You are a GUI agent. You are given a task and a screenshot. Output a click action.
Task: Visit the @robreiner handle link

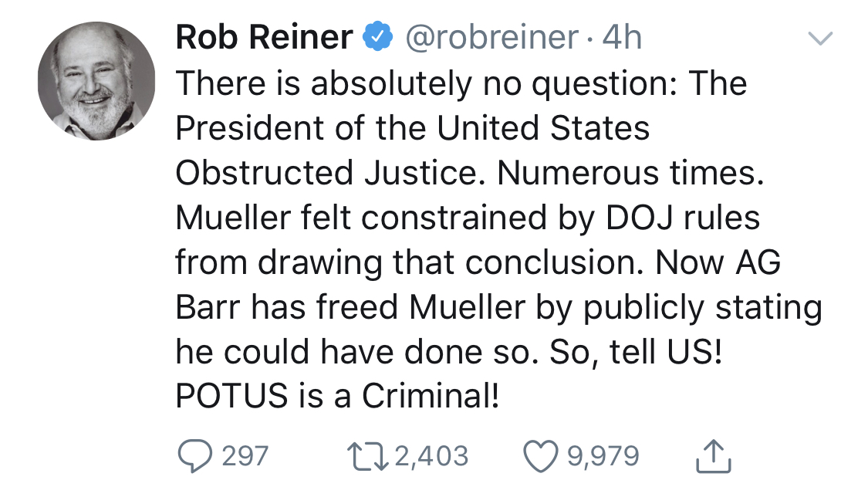[x=491, y=38]
